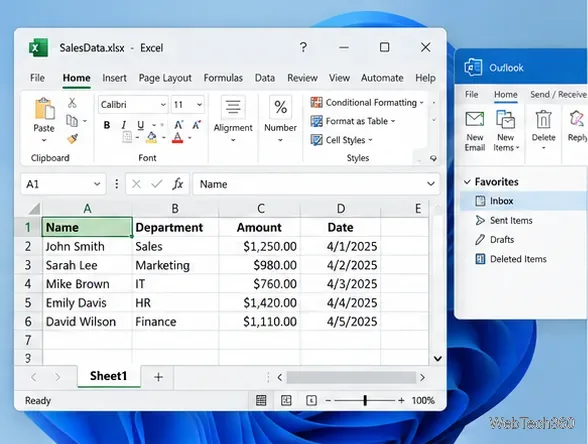Switch to the Data tab

point(265,78)
